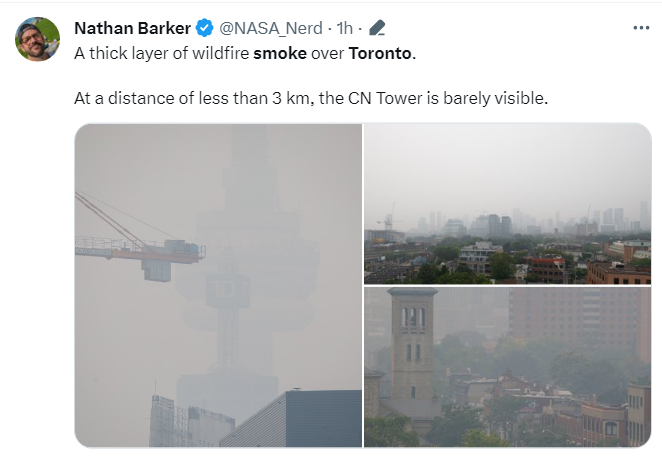662x456 pixels.
Task: Open Nathan Barker's profile picture
Action: tap(37, 39)
